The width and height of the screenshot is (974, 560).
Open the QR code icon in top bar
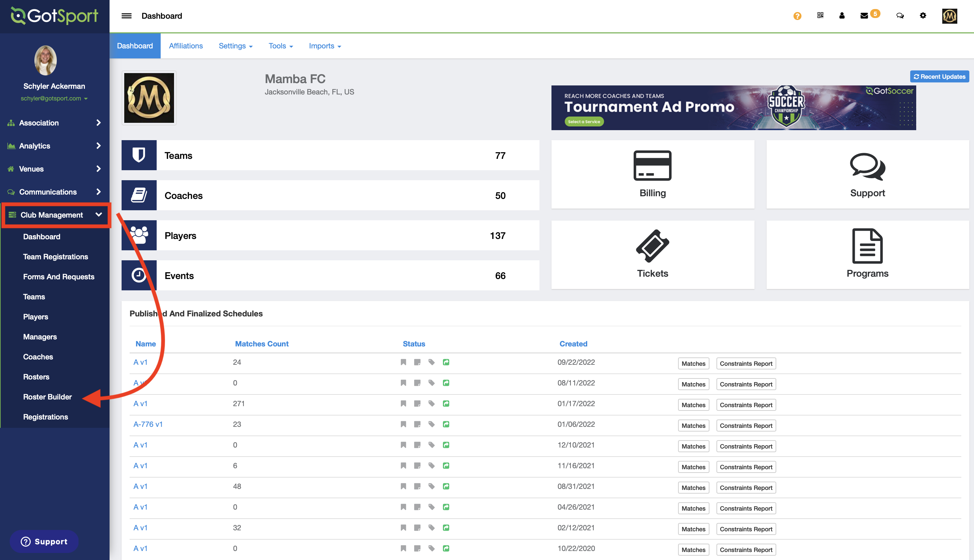point(820,15)
